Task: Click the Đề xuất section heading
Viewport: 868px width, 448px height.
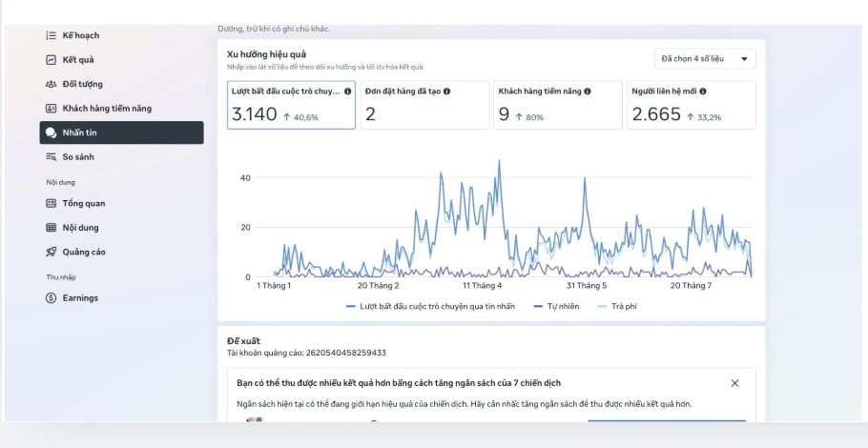Action: click(x=243, y=340)
